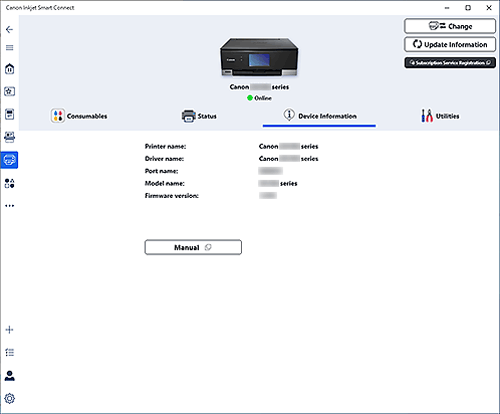Click the blurred Firmware version value

[x=268, y=196]
